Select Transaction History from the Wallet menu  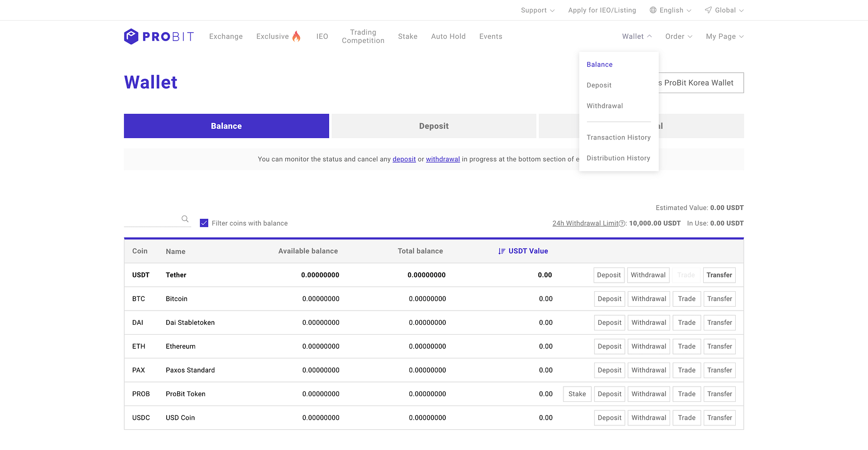click(x=619, y=137)
